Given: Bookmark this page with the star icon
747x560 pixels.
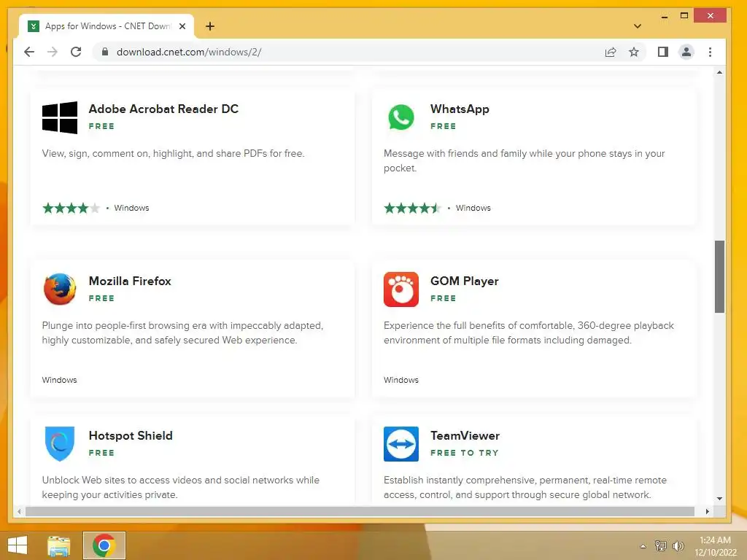Looking at the screenshot, I should (634, 52).
